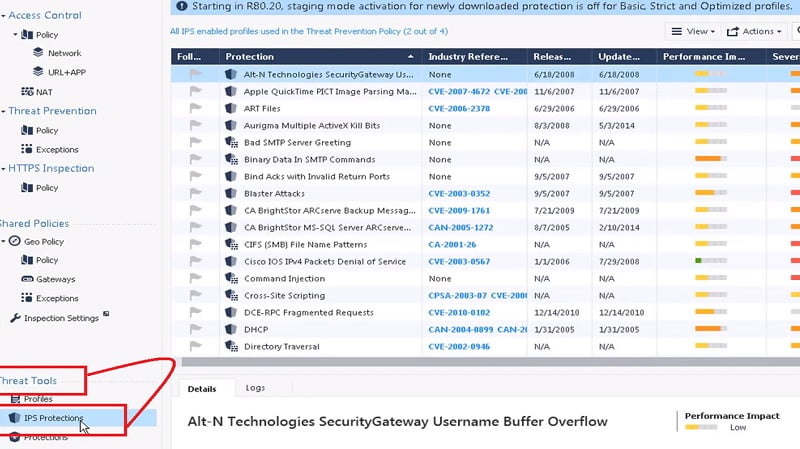Screen dimensions: 800x449
Task: Click the horizontal scrollbar under the protections table
Action: [x=490, y=362]
